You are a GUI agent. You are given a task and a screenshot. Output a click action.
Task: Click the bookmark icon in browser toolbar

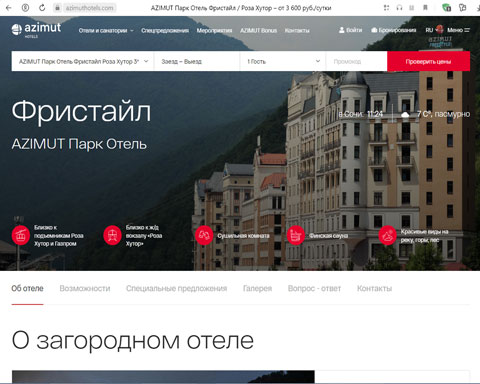click(425, 8)
